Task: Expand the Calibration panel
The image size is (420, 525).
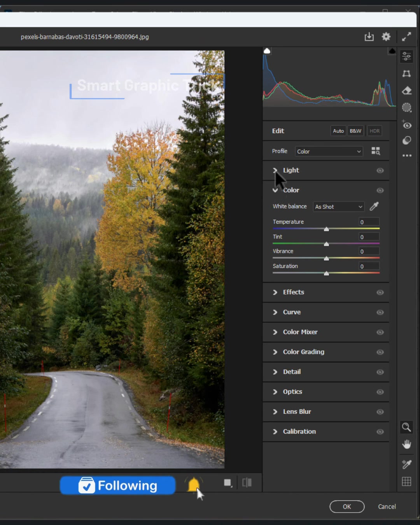Action: point(275,431)
